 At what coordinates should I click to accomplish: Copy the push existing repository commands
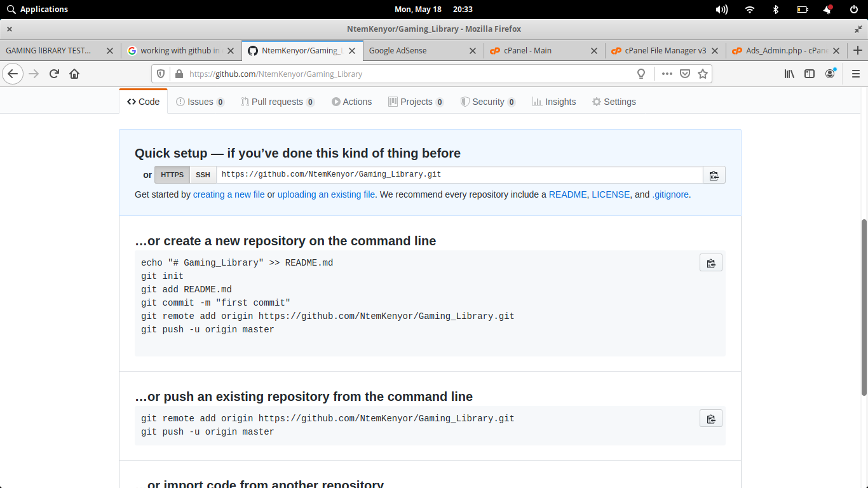point(710,419)
